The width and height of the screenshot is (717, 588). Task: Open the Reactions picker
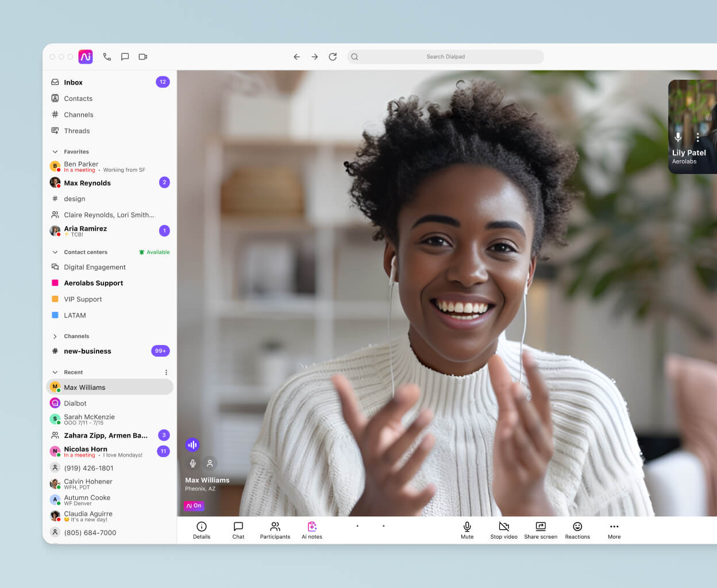[x=577, y=529]
